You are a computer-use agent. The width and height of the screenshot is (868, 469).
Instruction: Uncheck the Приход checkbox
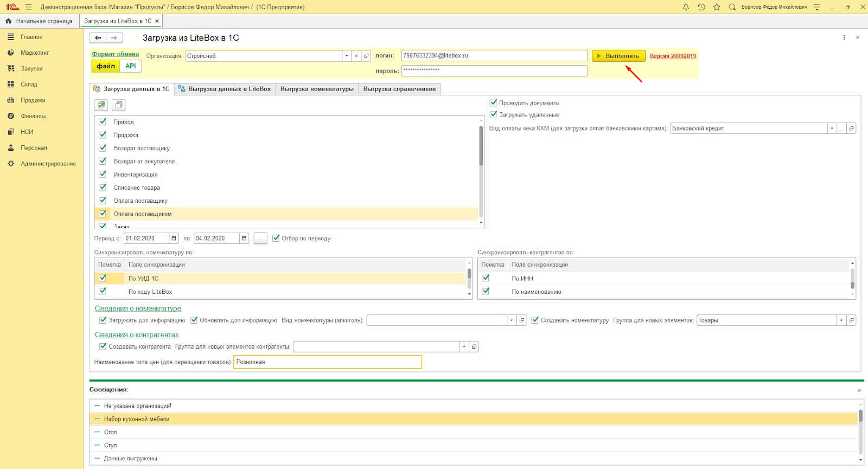point(103,122)
